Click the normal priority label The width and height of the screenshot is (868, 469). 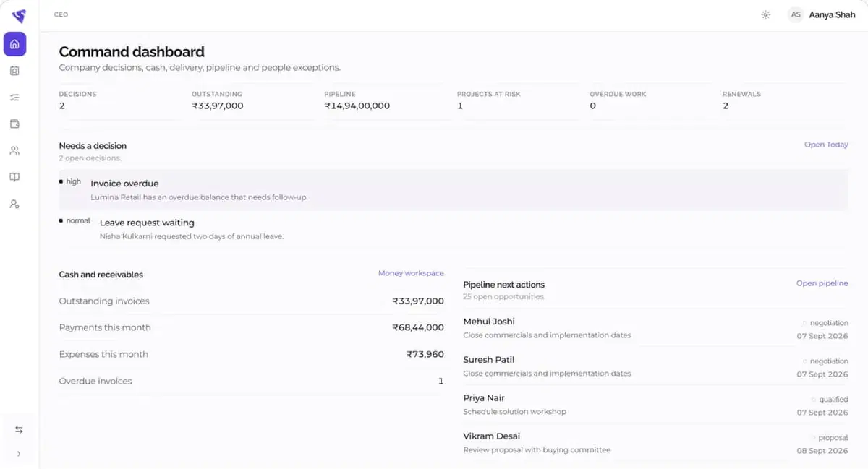pyautogui.click(x=78, y=220)
